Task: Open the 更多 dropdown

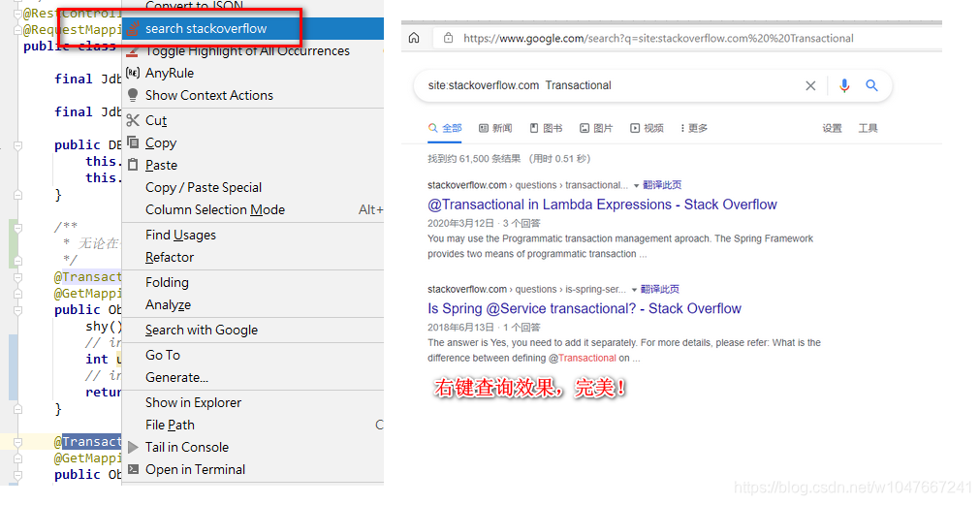Action: pyautogui.click(x=694, y=128)
